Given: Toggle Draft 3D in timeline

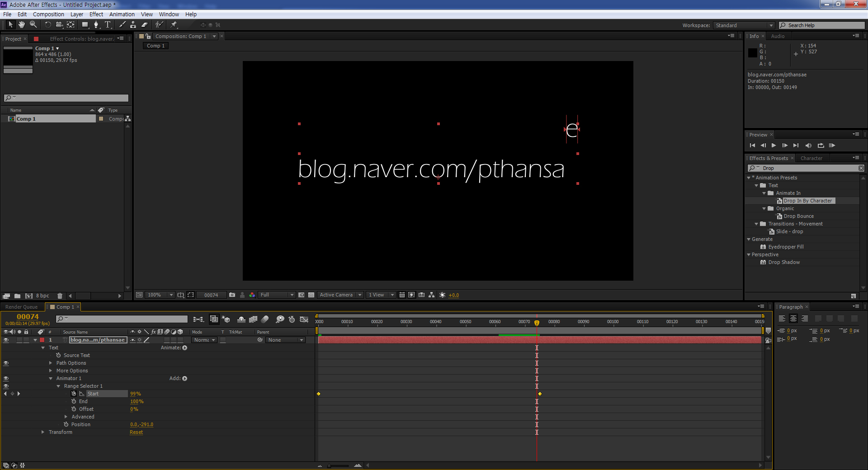Looking at the screenshot, I should pyautogui.click(x=226, y=320).
